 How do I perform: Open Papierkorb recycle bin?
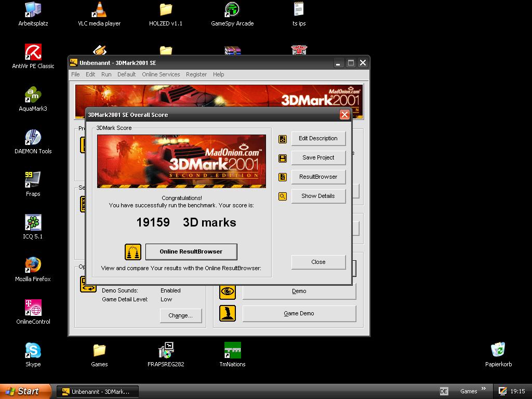498,354
